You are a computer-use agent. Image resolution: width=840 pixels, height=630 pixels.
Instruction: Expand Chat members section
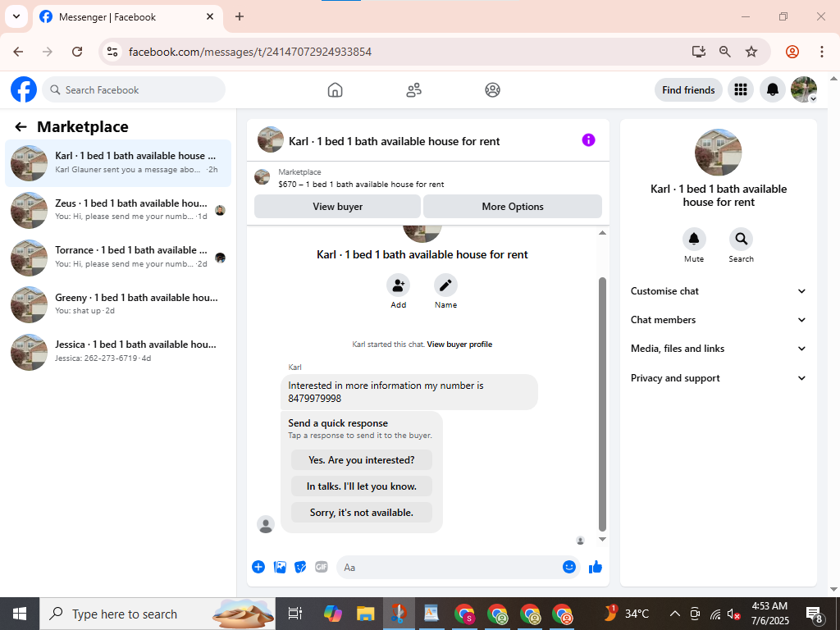tap(719, 320)
